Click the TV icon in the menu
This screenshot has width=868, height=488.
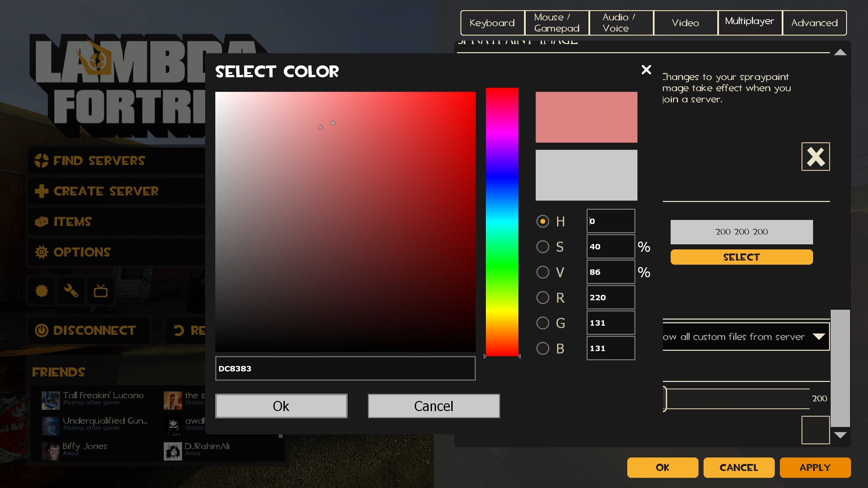[x=100, y=291]
